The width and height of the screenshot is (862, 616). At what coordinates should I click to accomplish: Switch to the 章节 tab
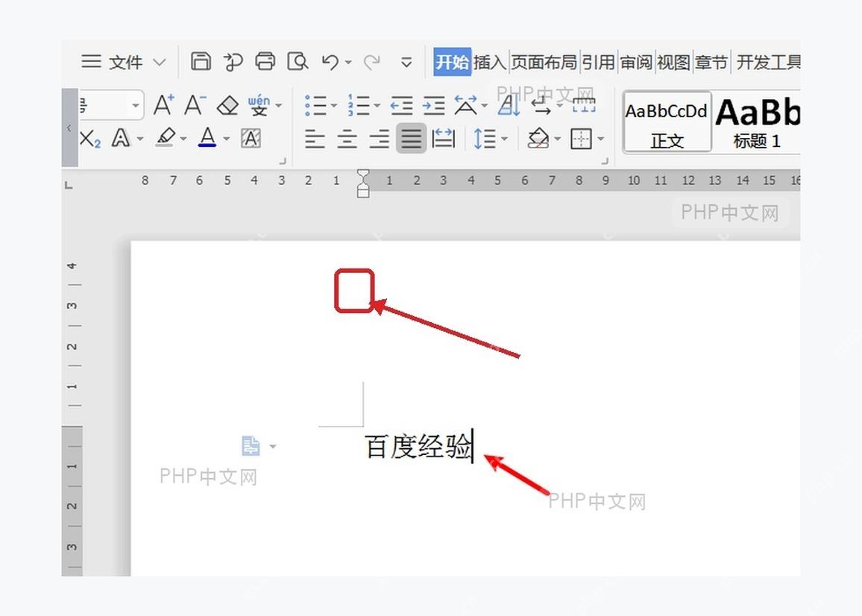tap(711, 62)
